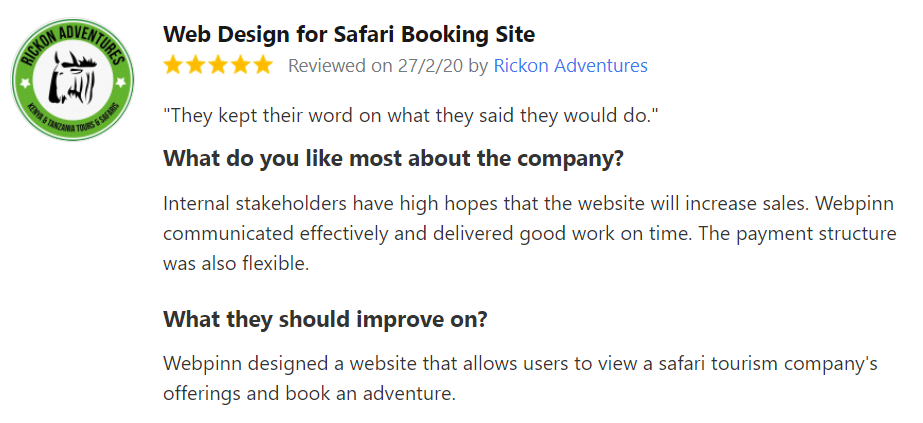Click the white star on logo's right side
Image resolution: width=923 pixels, height=423 pixels.
pos(121,83)
